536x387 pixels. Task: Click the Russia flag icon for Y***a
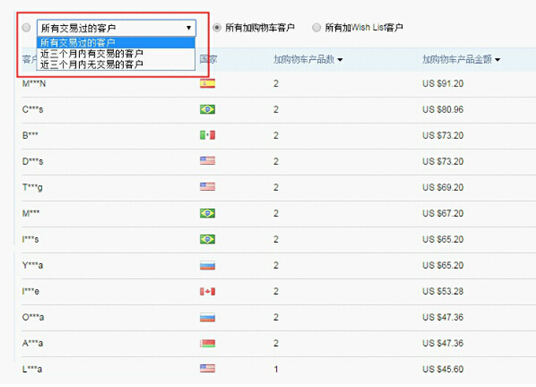tap(207, 265)
